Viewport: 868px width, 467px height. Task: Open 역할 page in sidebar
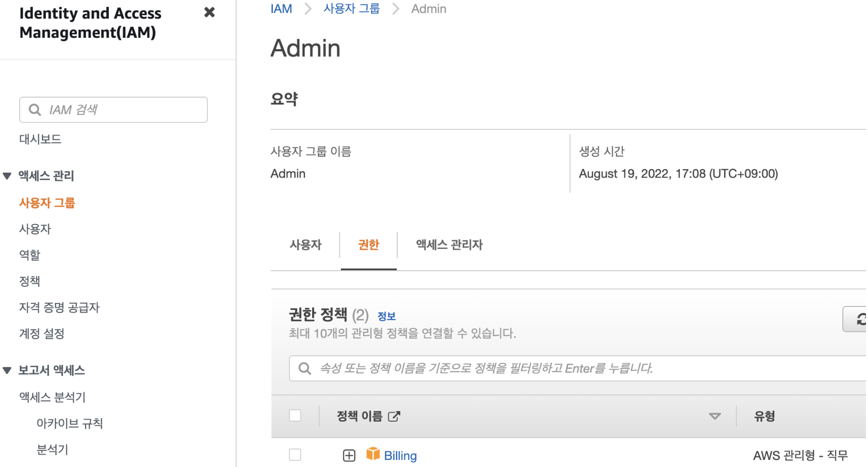tap(30, 255)
